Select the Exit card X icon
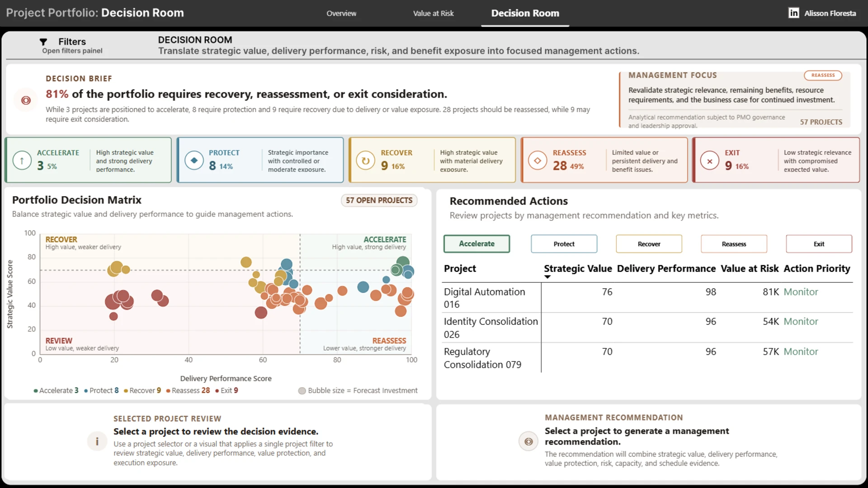The width and height of the screenshot is (868, 488). 710,160
